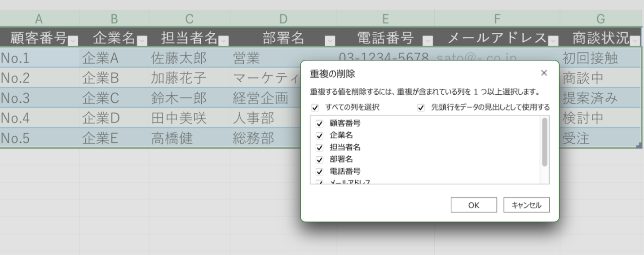Deselect the 部署名 column checkbox
The width and height of the screenshot is (644, 255).
[x=320, y=159]
